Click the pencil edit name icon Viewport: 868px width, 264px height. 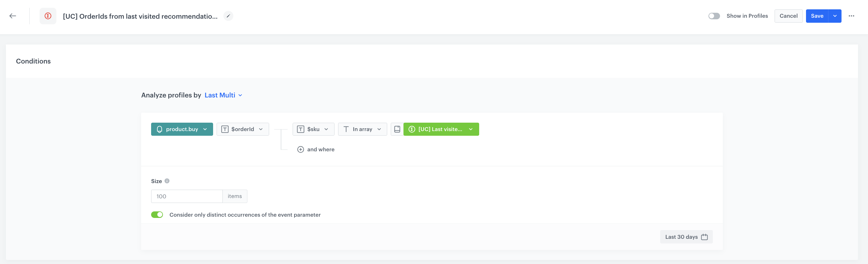click(x=228, y=16)
